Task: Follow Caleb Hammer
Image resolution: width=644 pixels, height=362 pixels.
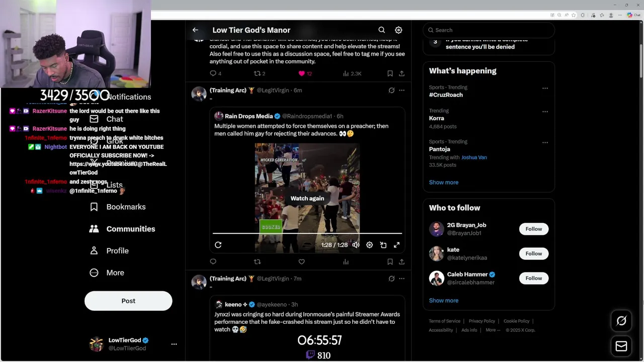Action: [534, 278]
